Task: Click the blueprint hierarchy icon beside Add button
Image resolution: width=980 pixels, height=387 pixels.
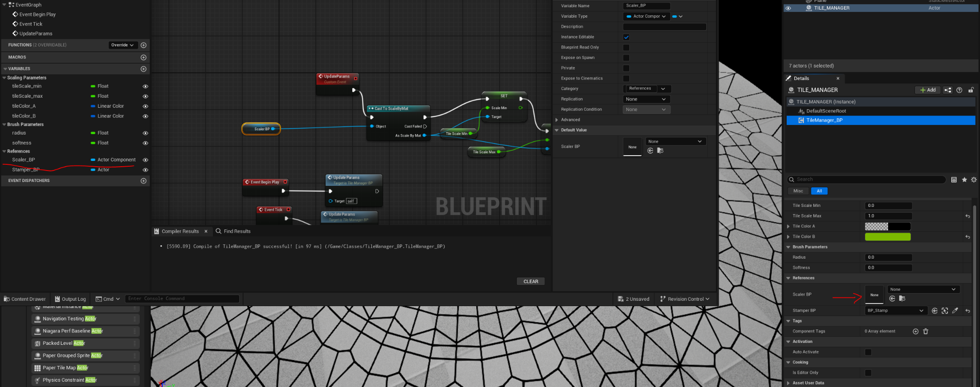Action: 947,90
